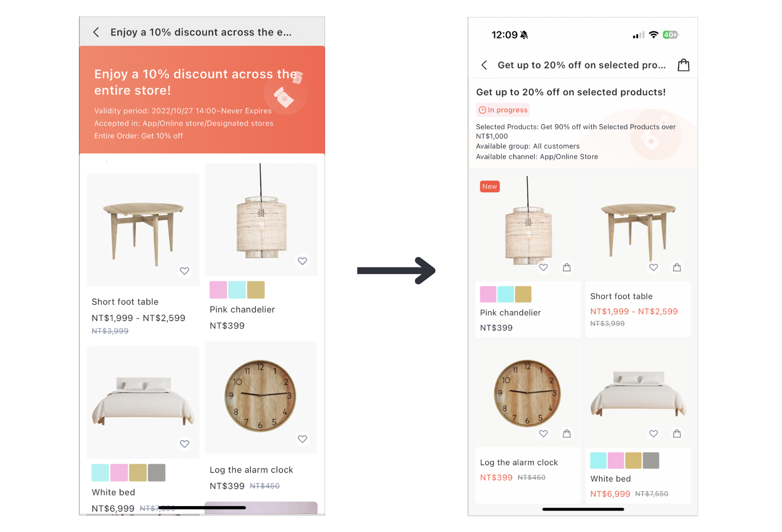Favorite the Pink chandelier in left screen
This screenshot has height=532, width=782.
tap(303, 261)
